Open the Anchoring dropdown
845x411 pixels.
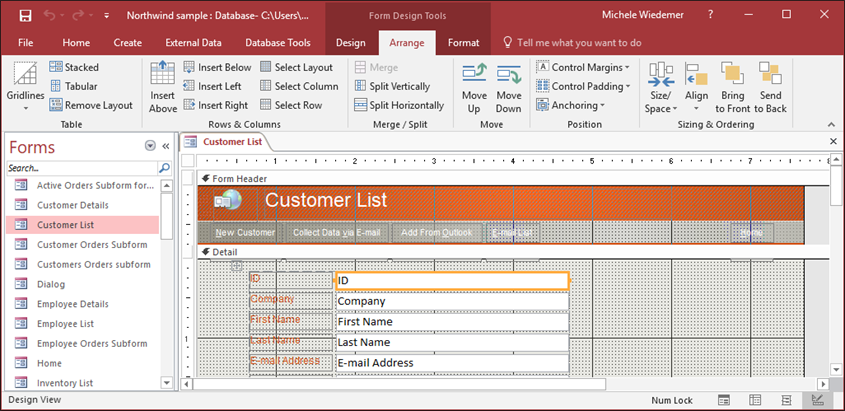pyautogui.click(x=571, y=105)
